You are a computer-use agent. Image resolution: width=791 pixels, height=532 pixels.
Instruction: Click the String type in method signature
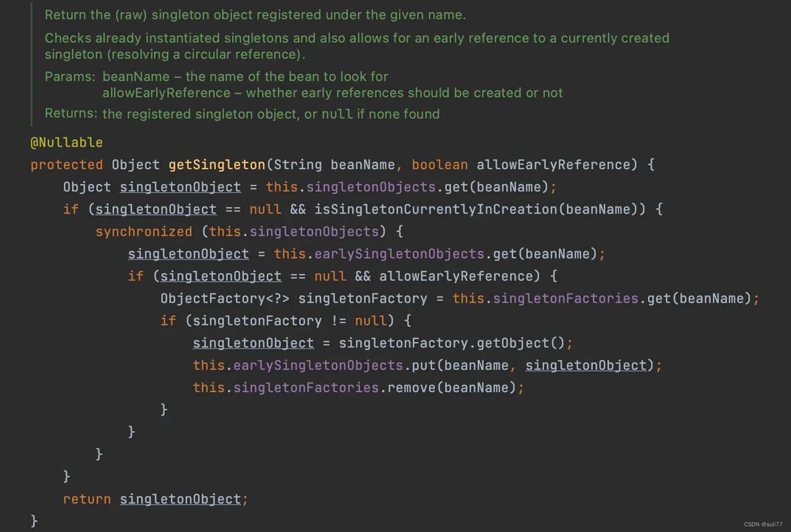tap(298, 165)
